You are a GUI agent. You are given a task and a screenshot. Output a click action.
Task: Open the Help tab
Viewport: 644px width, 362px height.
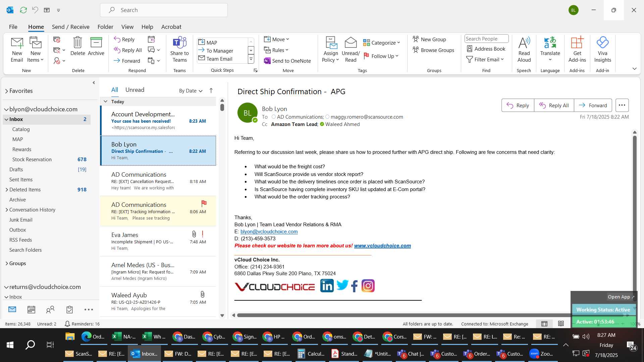pyautogui.click(x=147, y=27)
